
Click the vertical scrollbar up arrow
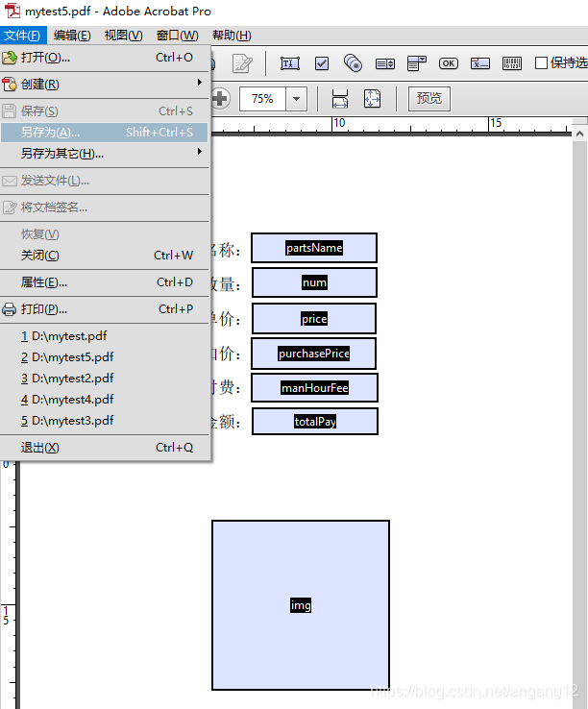click(x=579, y=134)
